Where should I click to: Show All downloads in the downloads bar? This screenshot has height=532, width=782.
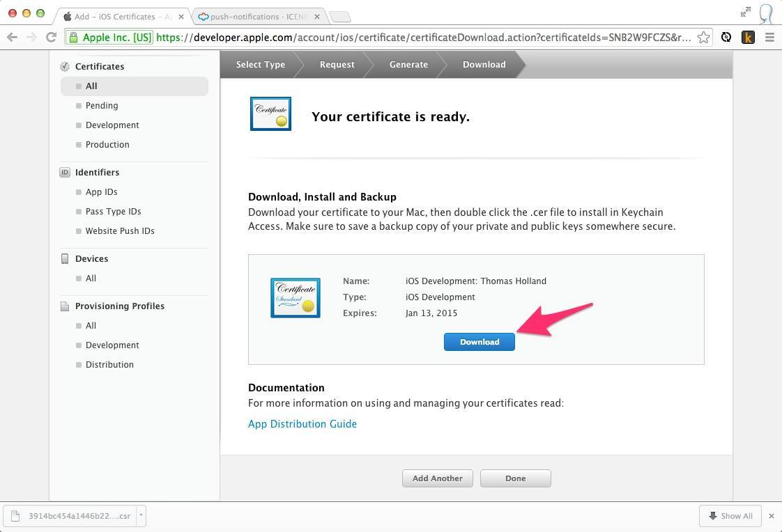(730, 516)
